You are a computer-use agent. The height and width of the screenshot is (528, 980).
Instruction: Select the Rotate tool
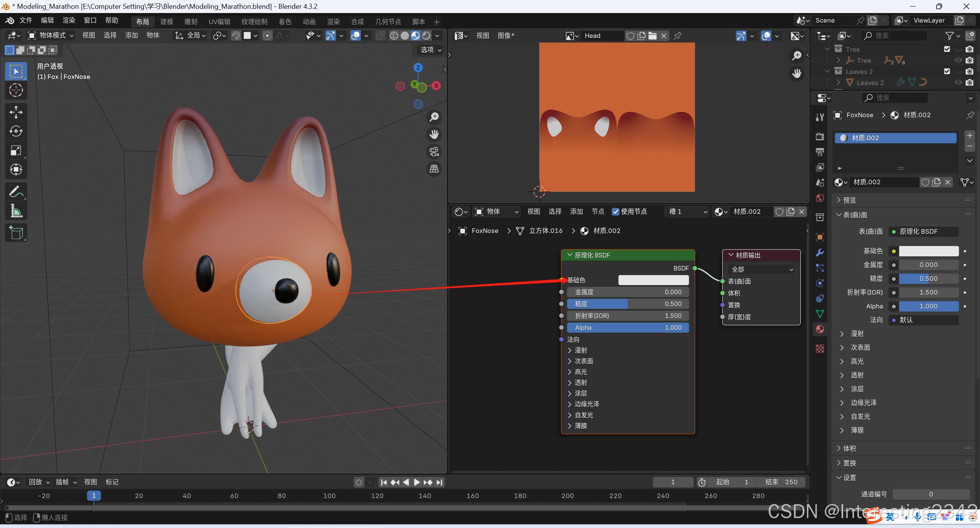point(16,131)
